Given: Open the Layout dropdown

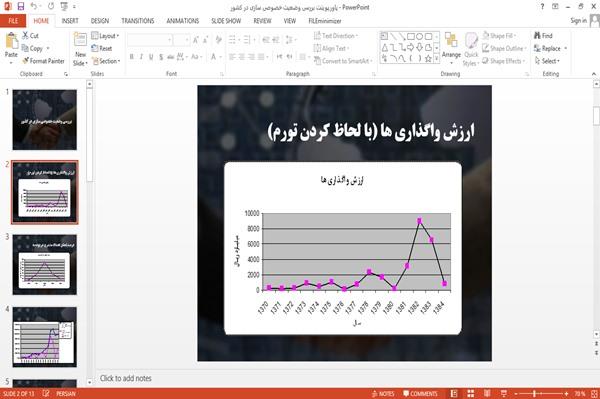Looking at the screenshot, I should point(105,36).
